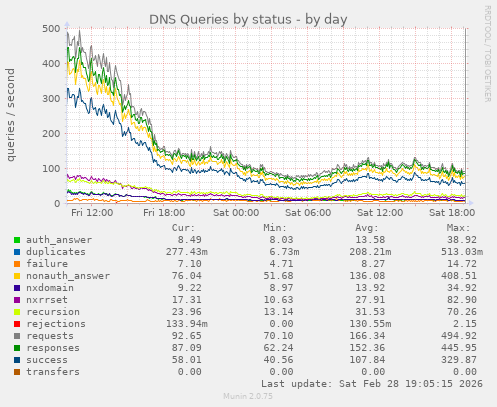Viewport: 497px width, 407px height.
Task: Click the 'Avg:' column header
Action: 367,228
